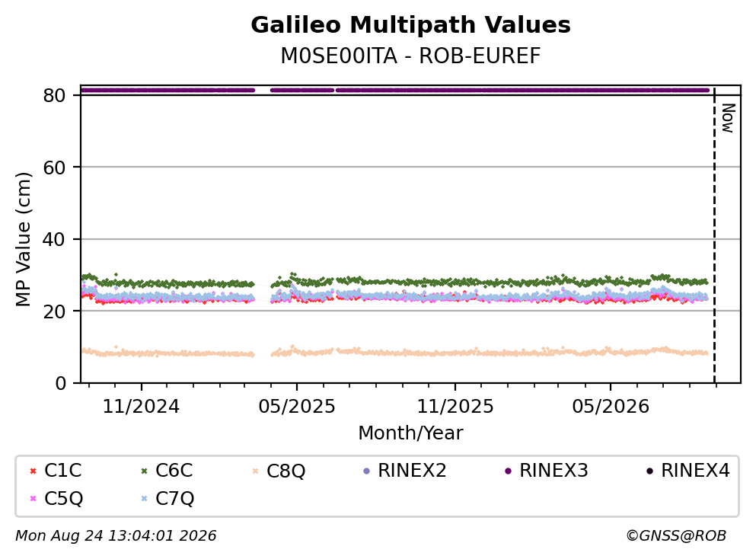Click the Mon Aug 24 timestamp text
This screenshot has height=559, width=756.
116,535
